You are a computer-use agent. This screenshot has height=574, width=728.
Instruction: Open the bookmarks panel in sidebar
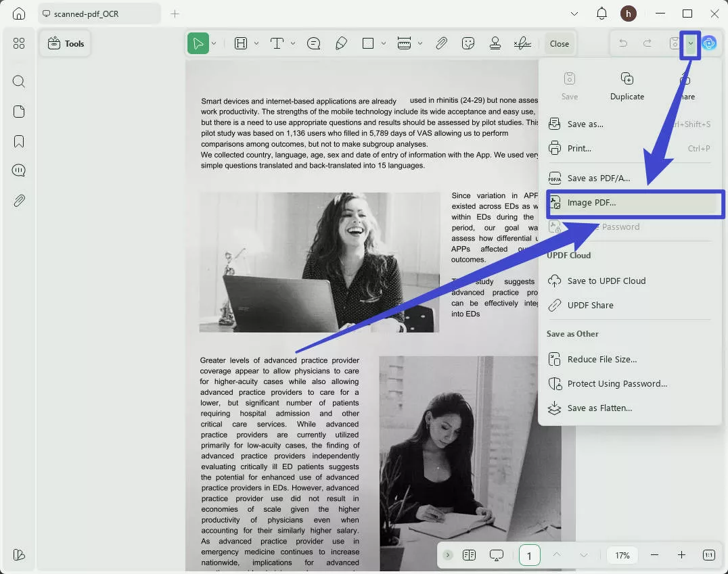point(19,141)
